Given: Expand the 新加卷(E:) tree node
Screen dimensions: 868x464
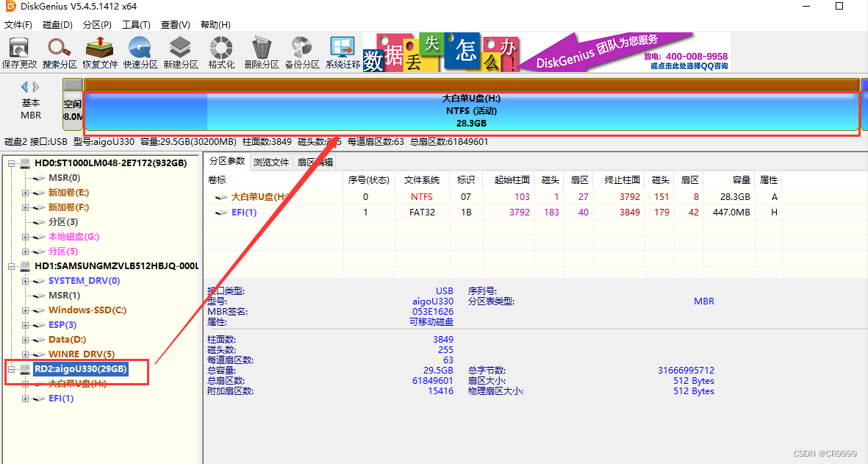Looking at the screenshot, I should point(26,193).
